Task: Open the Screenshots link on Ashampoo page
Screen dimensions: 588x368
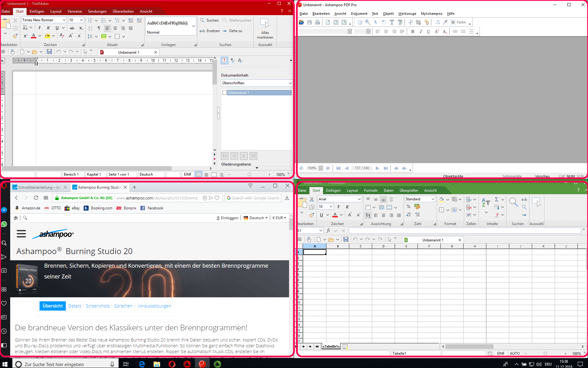Action: pyautogui.click(x=98, y=306)
